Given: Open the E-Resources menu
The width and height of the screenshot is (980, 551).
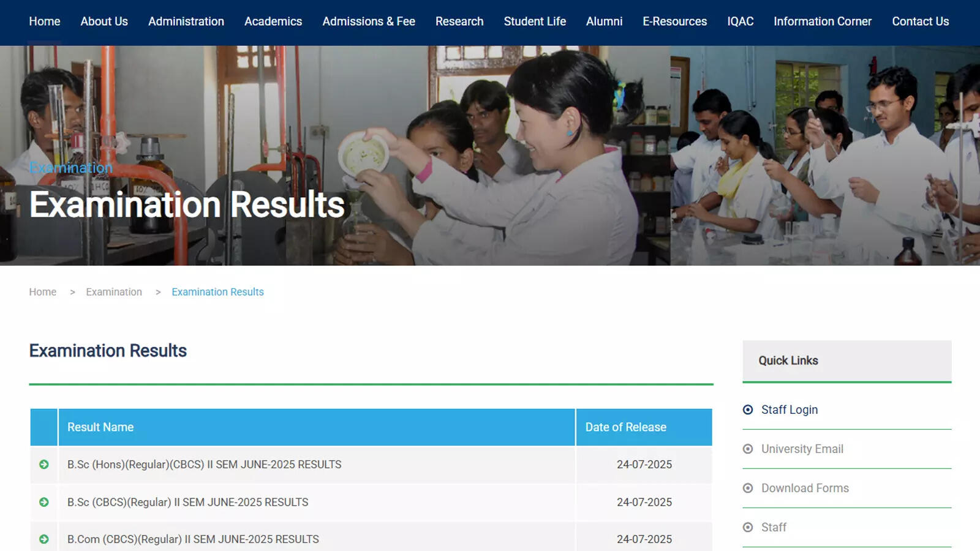Looking at the screenshot, I should point(674,21).
